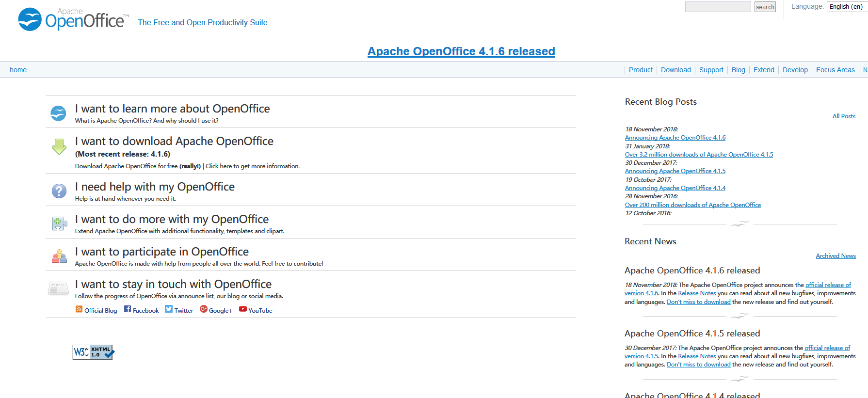Open Announcing Apache OpenOffice 4.1.6 post

tap(675, 138)
